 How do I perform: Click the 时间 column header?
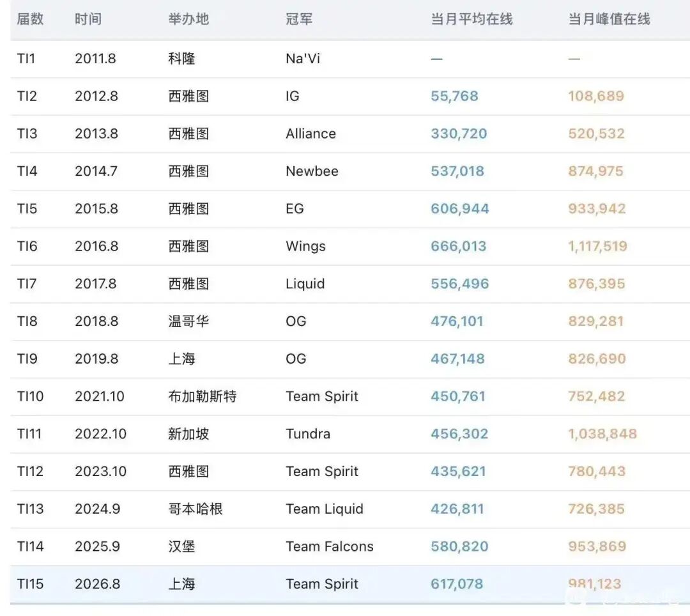[x=88, y=19]
